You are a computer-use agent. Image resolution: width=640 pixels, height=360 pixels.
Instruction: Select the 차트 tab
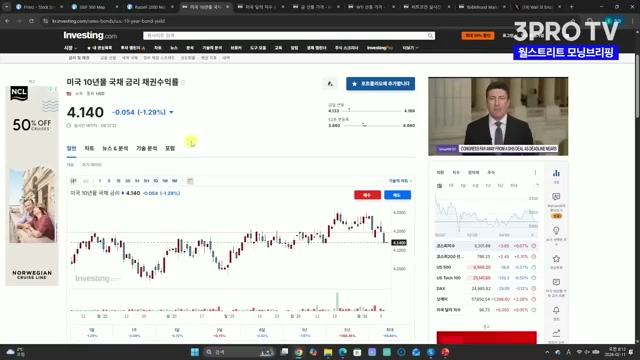click(x=89, y=149)
